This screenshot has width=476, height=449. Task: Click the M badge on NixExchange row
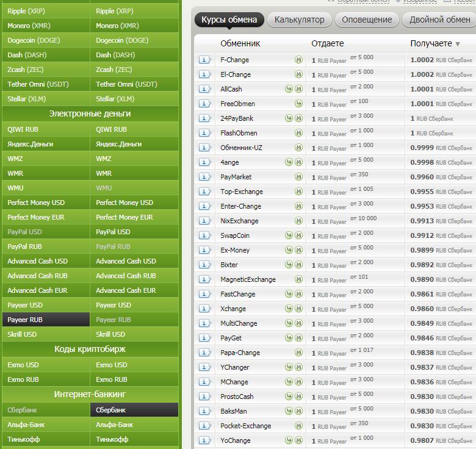[298, 221]
